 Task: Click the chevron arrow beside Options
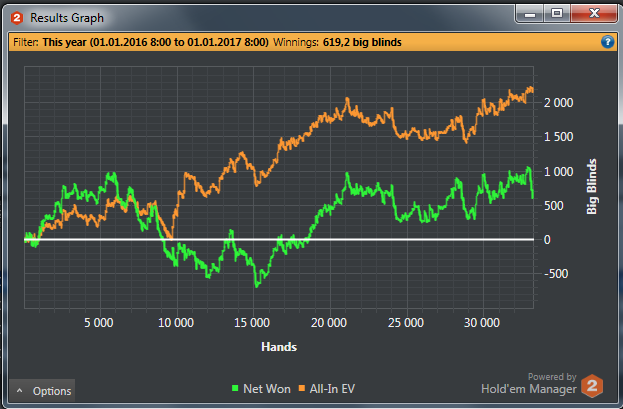tap(20, 391)
